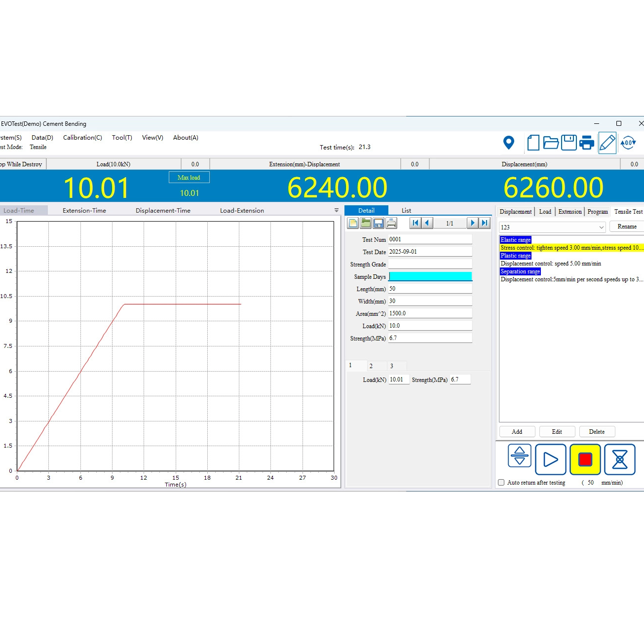The height and width of the screenshot is (644, 644).
Task: Click the zero reset 0.0 icon
Action: pyautogui.click(x=628, y=143)
